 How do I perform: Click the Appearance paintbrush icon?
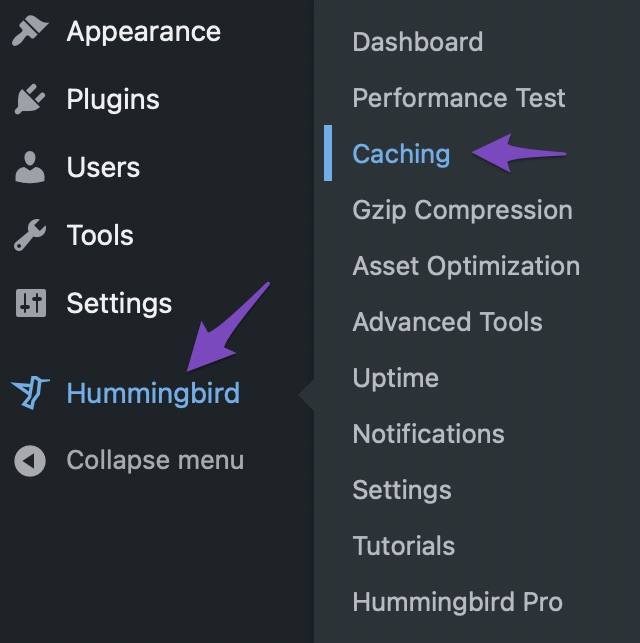coord(30,31)
